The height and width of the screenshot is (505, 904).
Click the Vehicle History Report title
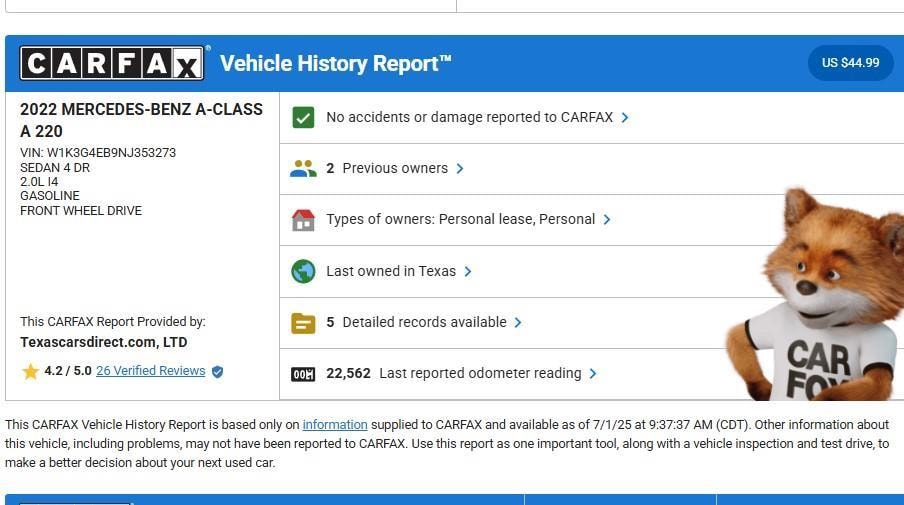point(336,64)
